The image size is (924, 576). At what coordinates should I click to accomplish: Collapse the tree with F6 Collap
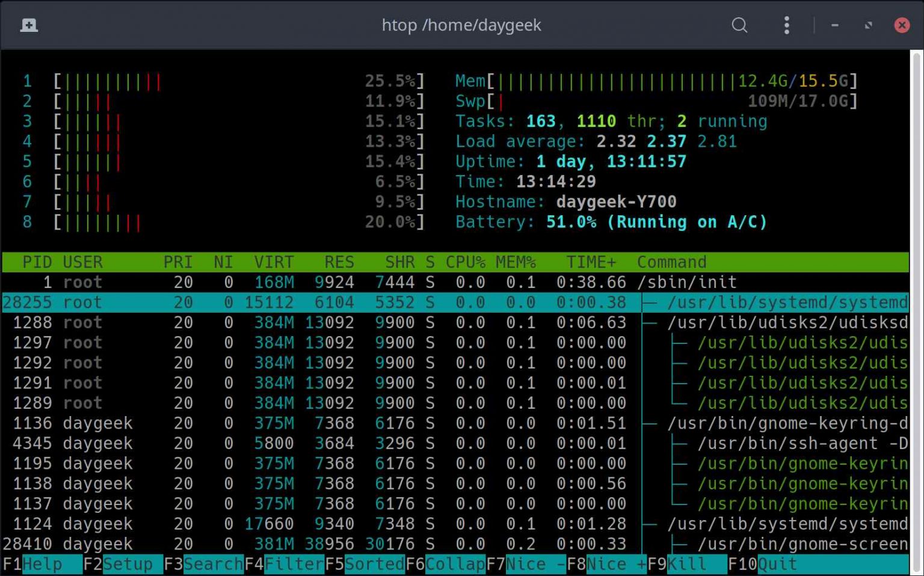pyautogui.click(x=455, y=564)
